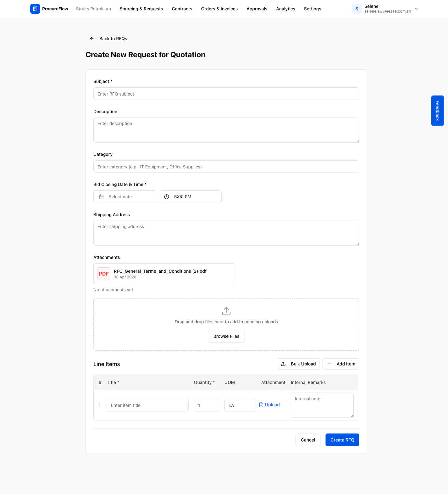Open the 5:00 PM time selector

click(190, 197)
